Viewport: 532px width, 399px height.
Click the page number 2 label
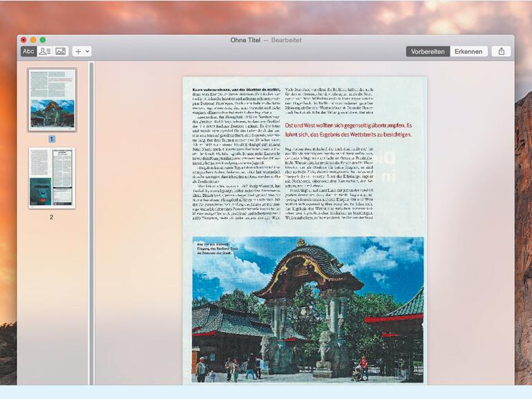[x=51, y=217]
